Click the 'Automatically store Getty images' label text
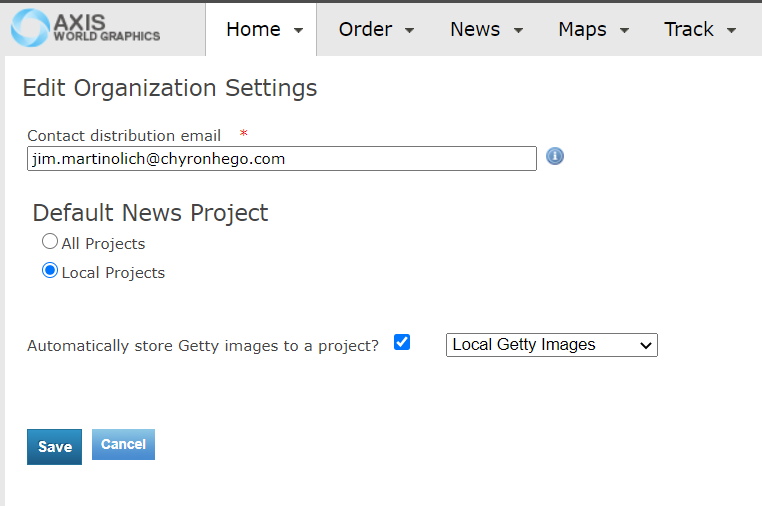 [x=203, y=346]
